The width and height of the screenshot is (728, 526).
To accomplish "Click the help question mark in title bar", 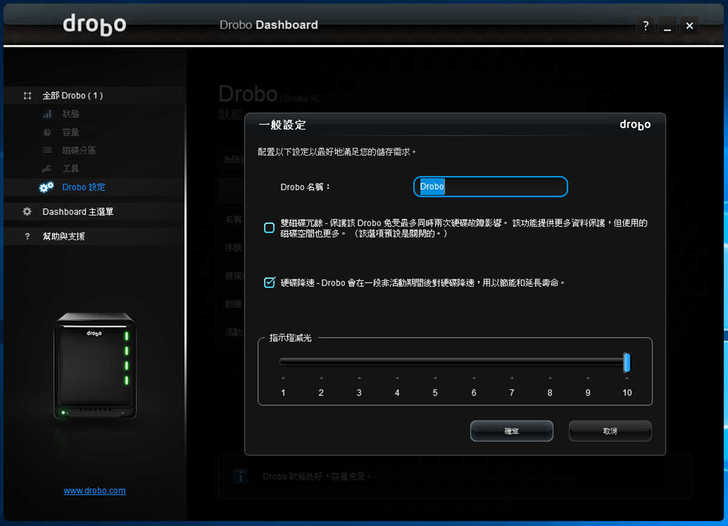I will (x=645, y=26).
